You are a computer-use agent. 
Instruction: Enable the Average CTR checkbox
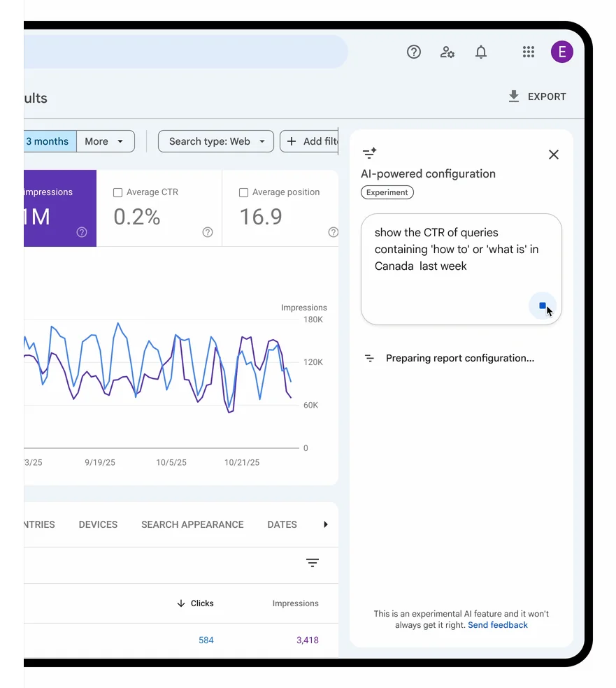click(117, 192)
